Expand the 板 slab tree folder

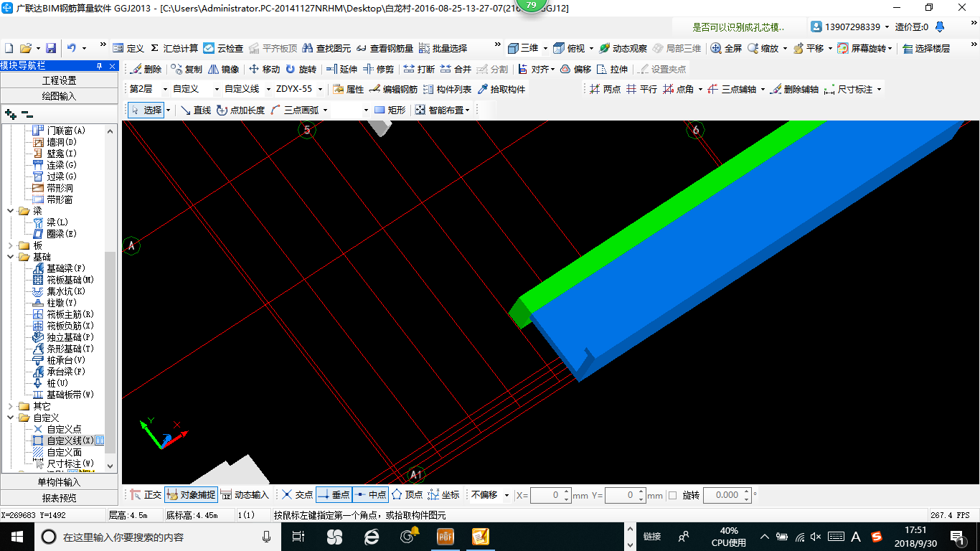pos(10,245)
